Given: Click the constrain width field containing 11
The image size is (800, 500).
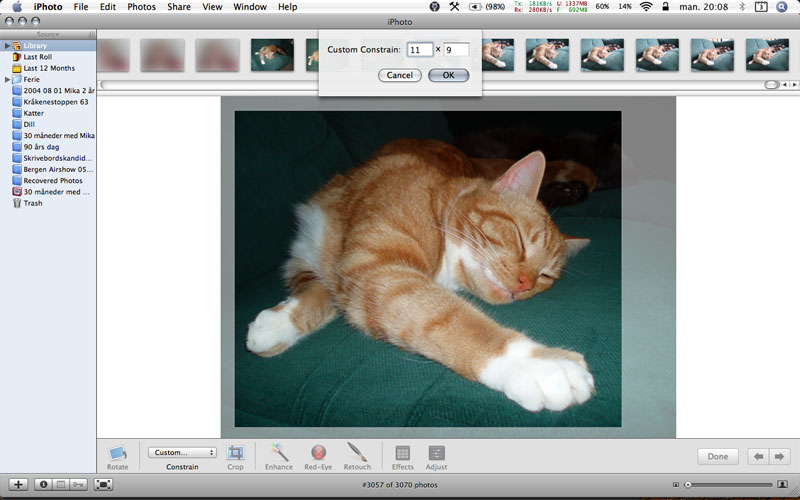Looking at the screenshot, I should (x=420, y=49).
